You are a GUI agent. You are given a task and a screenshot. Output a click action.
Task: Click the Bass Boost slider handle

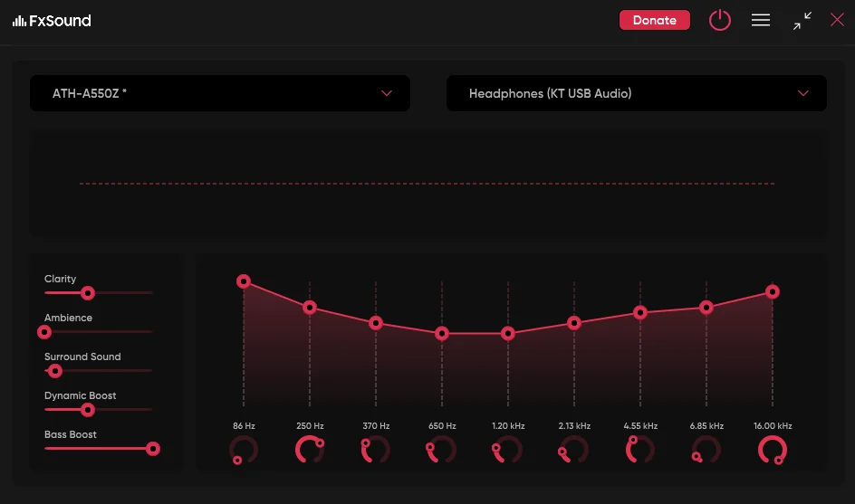[x=153, y=449]
